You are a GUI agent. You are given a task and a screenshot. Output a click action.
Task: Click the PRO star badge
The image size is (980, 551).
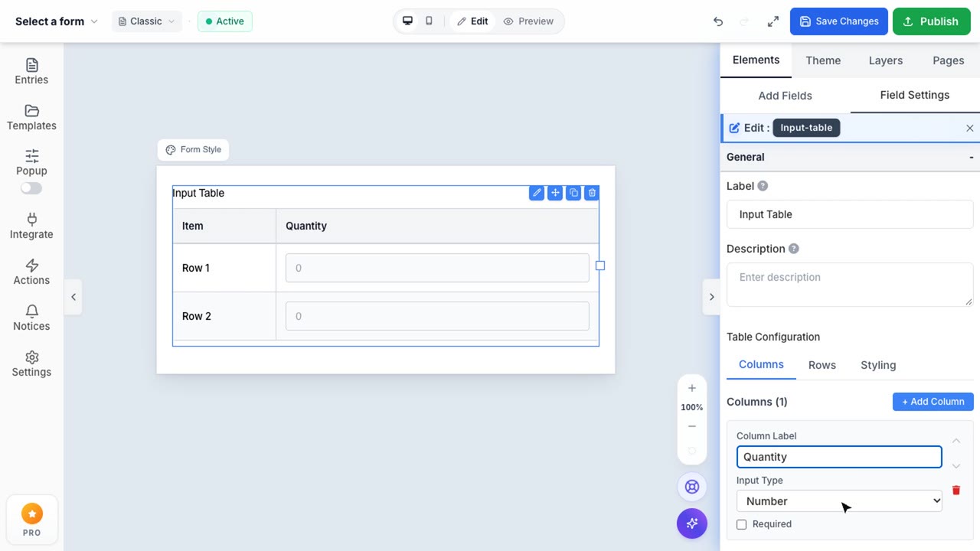point(31,520)
